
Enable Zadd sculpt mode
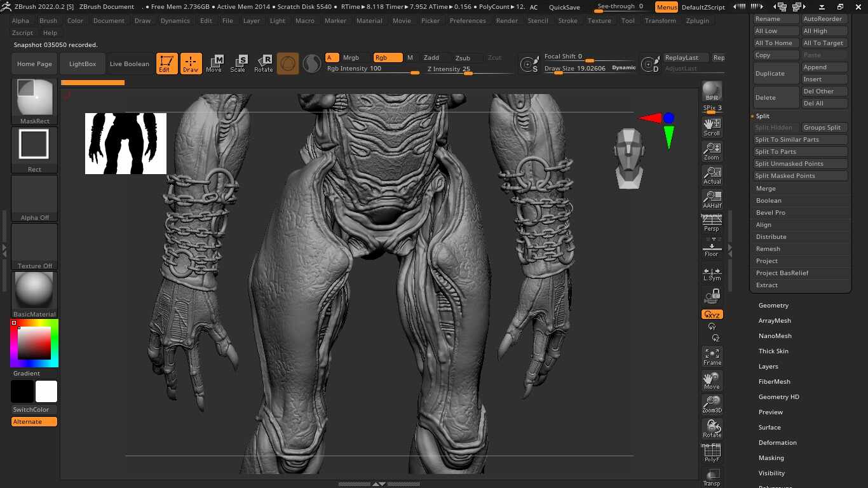pos(432,57)
